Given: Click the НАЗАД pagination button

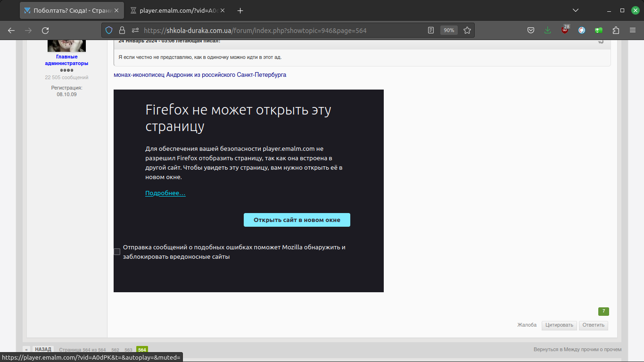Looking at the screenshot, I should (x=43, y=350).
